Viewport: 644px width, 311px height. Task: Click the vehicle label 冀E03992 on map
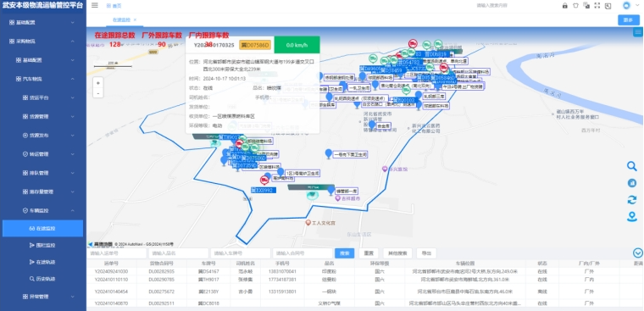click(x=264, y=190)
